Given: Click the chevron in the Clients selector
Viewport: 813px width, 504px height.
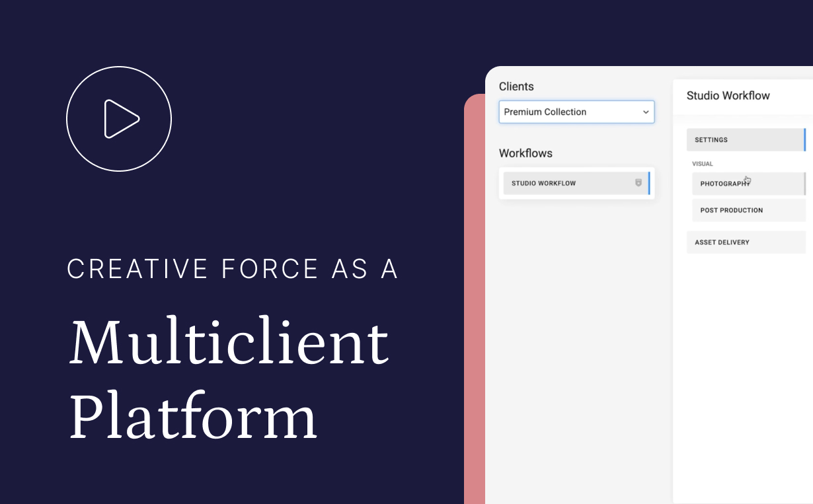Looking at the screenshot, I should [646, 112].
